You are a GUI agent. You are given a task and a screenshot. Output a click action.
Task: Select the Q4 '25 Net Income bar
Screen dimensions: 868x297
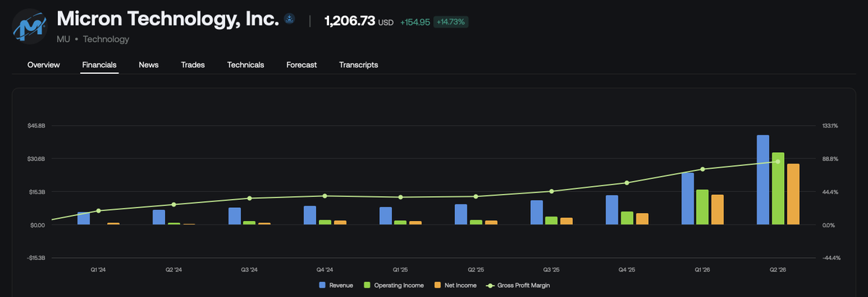(642, 219)
